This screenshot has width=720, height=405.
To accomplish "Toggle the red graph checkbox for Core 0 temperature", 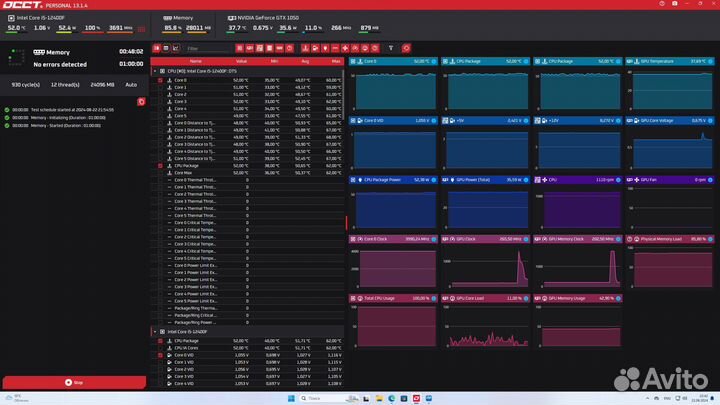I will (x=160, y=80).
